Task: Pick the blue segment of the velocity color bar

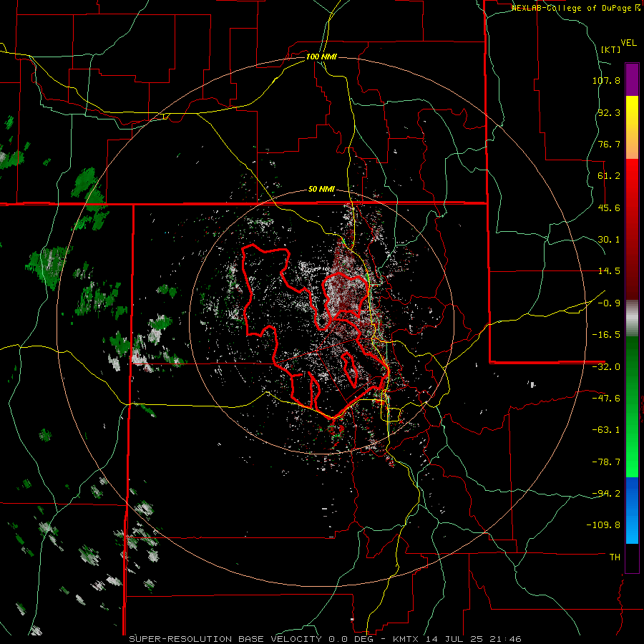Action: tap(632, 510)
